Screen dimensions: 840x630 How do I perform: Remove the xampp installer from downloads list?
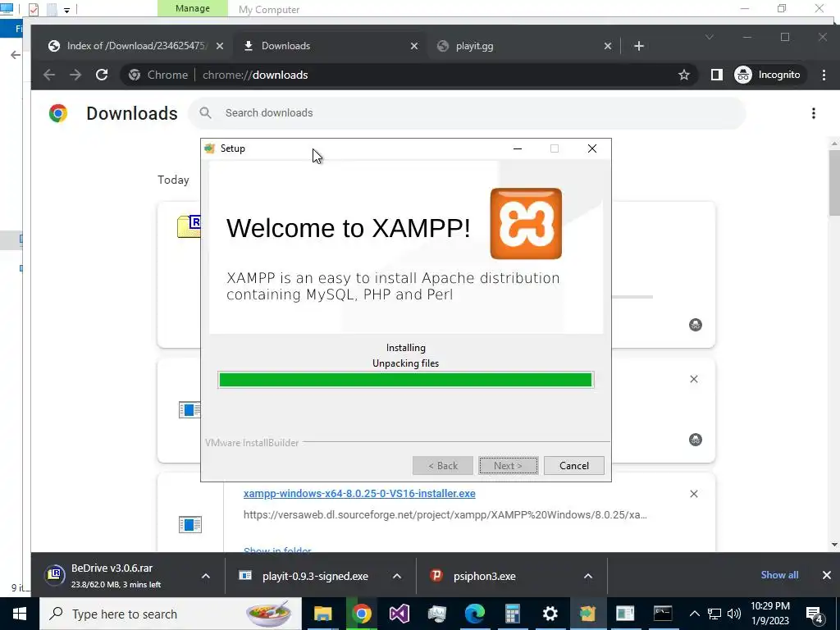(694, 493)
